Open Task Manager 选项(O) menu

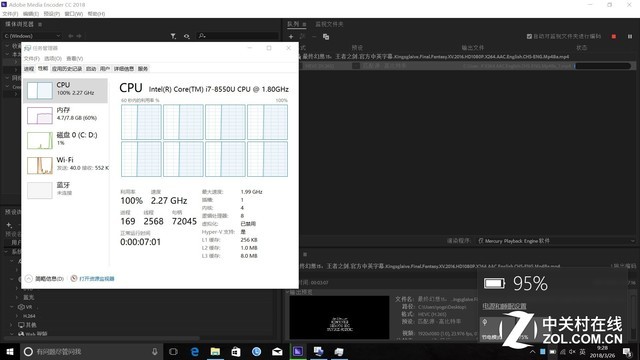coord(53,58)
